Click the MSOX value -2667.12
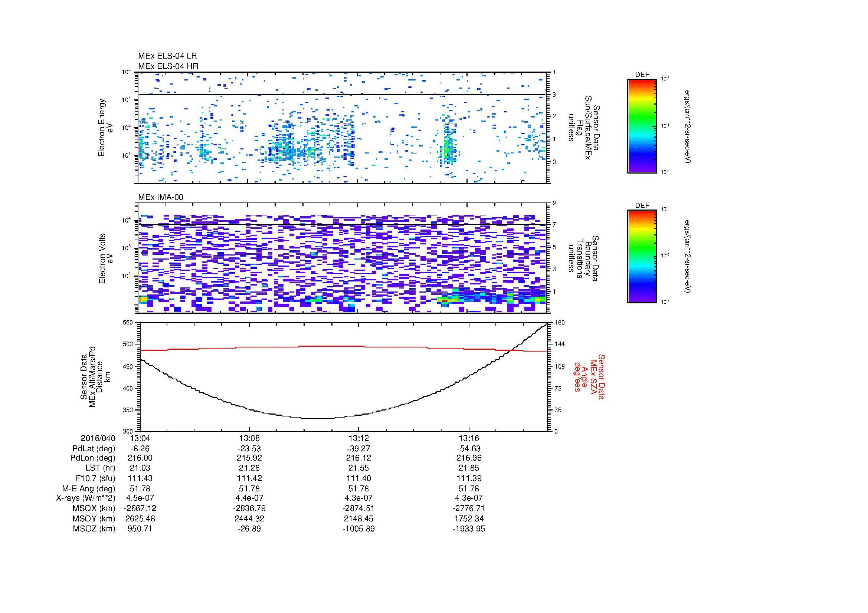Viewport: 868px width, 613px height. pyautogui.click(x=140, y=508)
